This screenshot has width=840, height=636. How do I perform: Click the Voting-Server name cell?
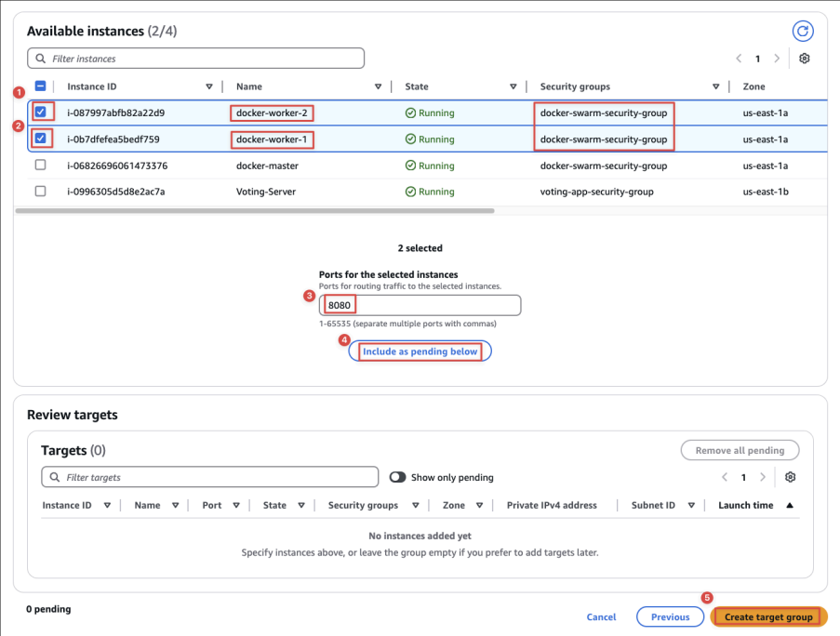click(266, 192)
